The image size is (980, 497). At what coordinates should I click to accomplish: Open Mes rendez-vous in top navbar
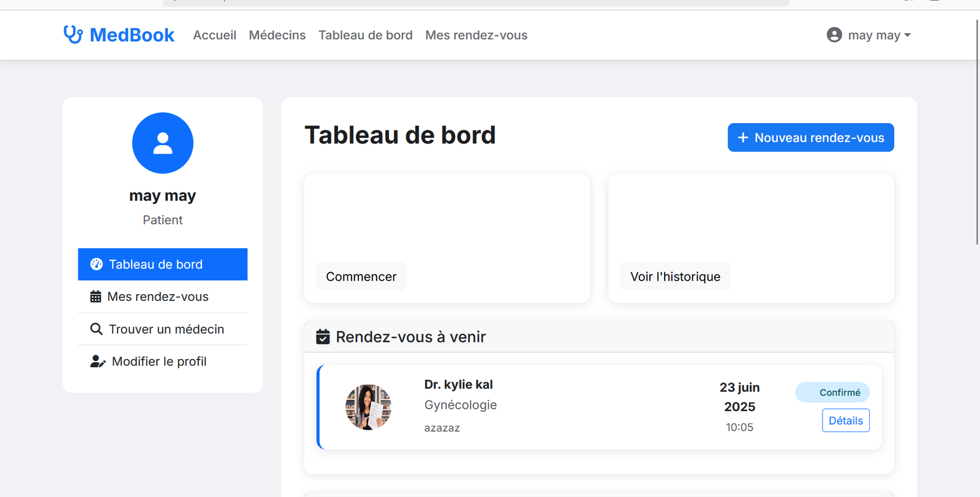click(476, 35)
